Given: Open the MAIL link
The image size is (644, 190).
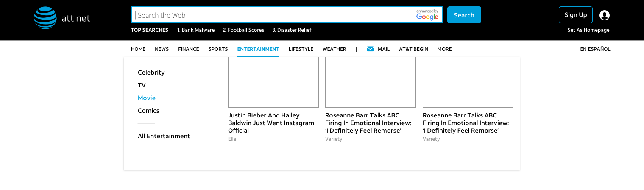Looking at the screenshot, I should 384,49.
